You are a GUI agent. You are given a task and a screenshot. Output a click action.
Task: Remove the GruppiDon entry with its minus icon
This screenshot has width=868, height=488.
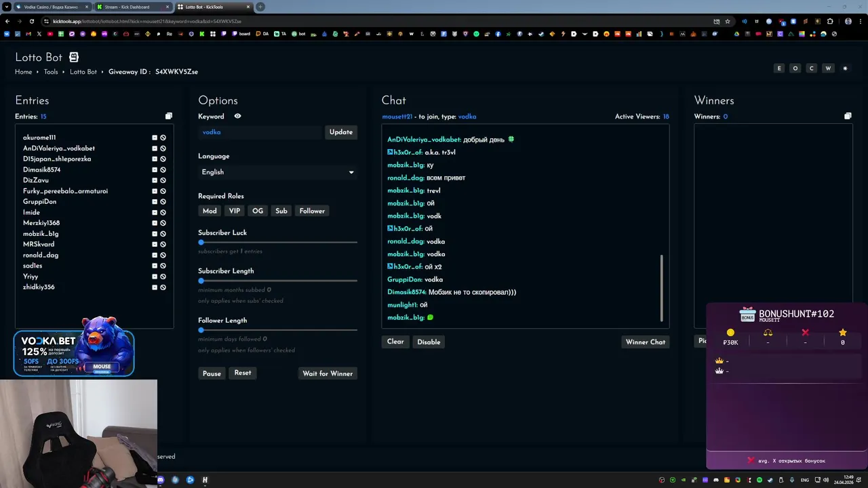(155, 201)
